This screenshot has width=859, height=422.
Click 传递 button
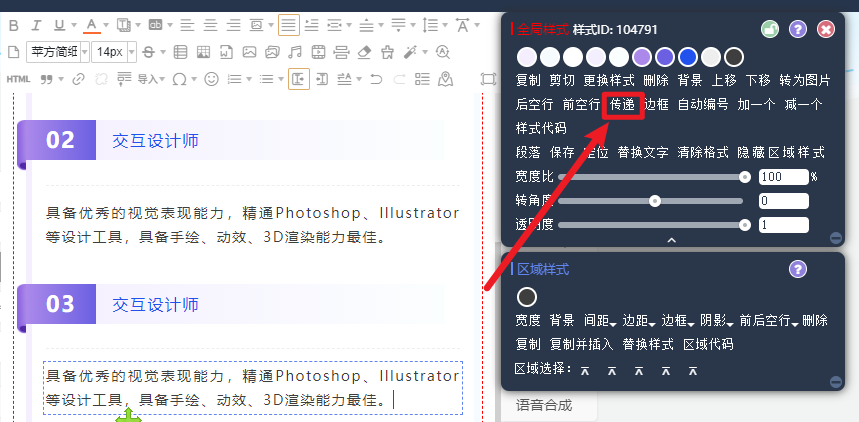pyautogui.click(x=622, y=104)
